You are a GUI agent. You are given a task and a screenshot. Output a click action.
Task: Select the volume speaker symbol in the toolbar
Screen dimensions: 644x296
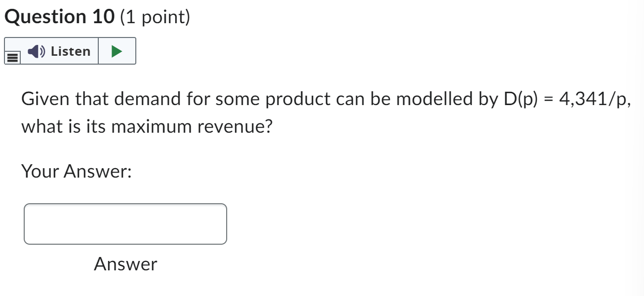click(x=36, y=51)
